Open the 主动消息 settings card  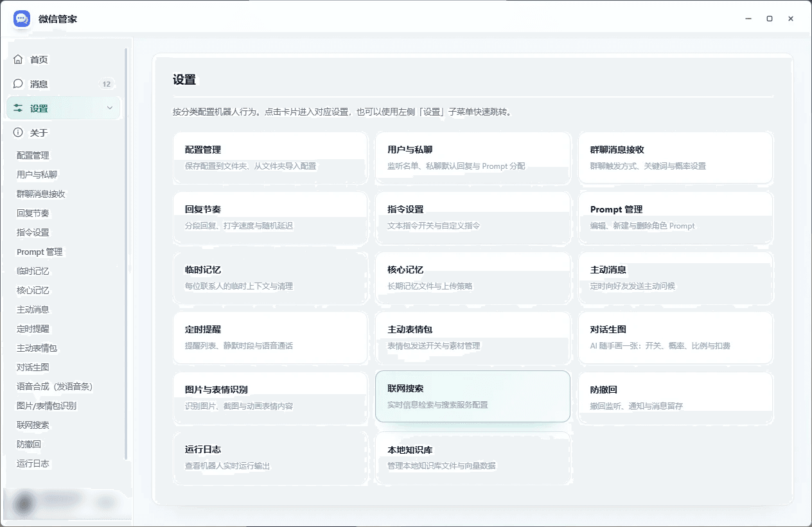pos(676,277)
